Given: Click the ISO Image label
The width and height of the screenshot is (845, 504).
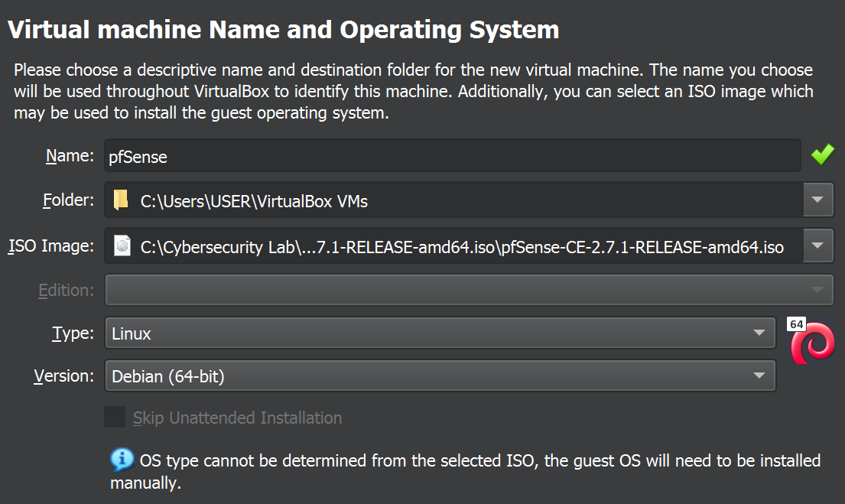Looking at the screenshot, I should tap(50, 245).
